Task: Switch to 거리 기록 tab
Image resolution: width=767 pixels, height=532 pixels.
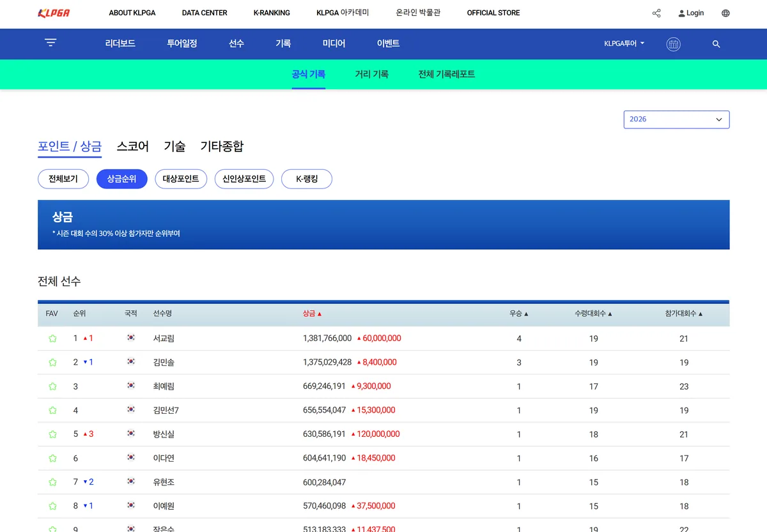Action: (x=371, y=74)
